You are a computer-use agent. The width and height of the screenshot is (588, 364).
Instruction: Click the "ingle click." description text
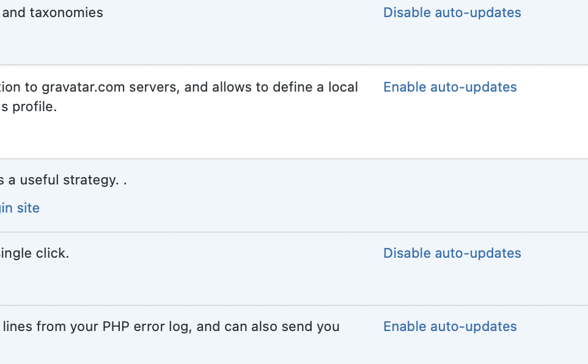point(34,253)
